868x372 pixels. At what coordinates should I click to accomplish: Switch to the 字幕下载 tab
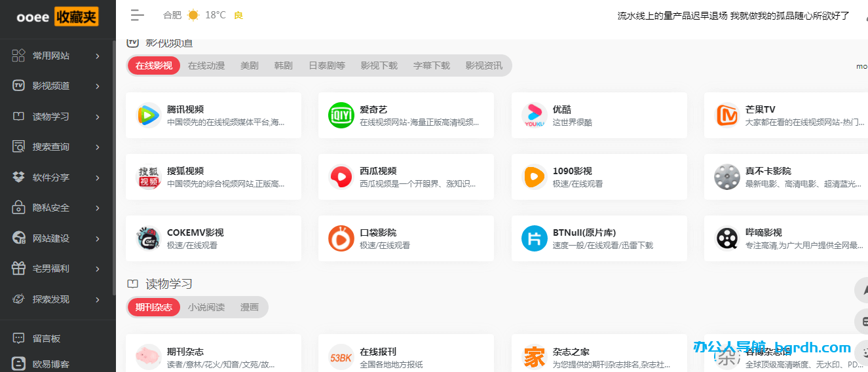[432, 65]
